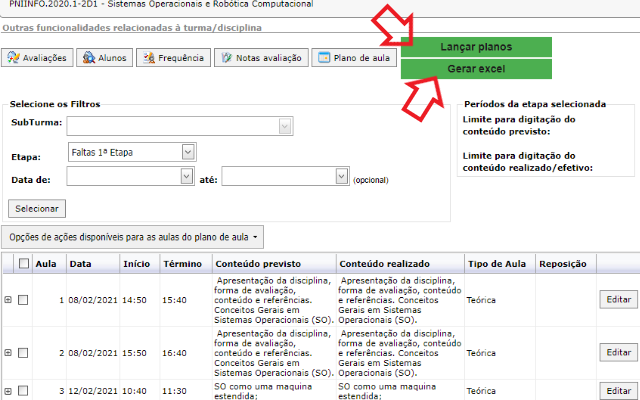
Task: Click the Teórica cell of aula 1
Action: click(x=481, y=300)
